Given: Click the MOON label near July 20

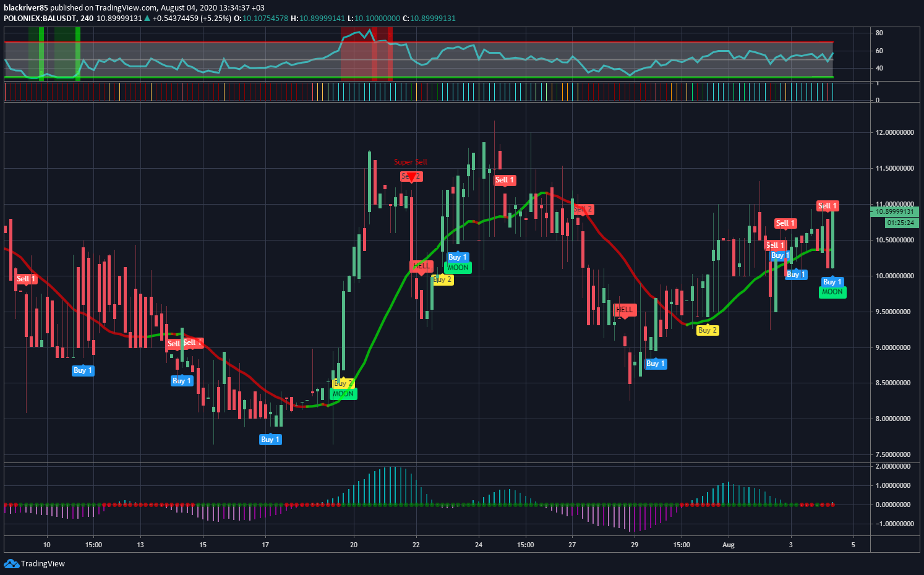Looking at the screenshot, I should pyautogui.click(x=343, y=394).
